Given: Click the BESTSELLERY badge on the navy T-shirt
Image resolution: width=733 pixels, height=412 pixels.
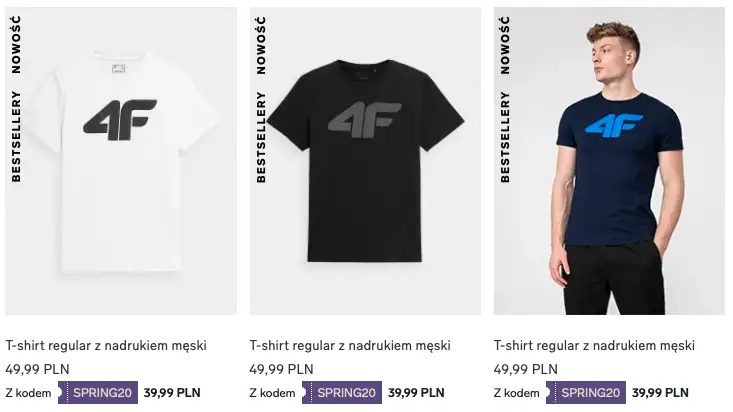Looking at the screenshot, I should (x=505, y=137).
